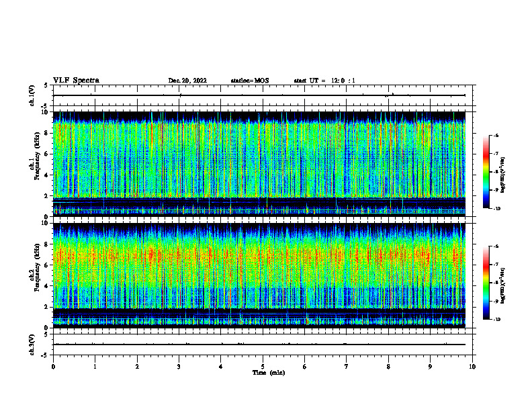This screenshot has width=532, height=411.
Task: Click the ch.2 color bar label log(PSD)
Action: tap(503, 285)
